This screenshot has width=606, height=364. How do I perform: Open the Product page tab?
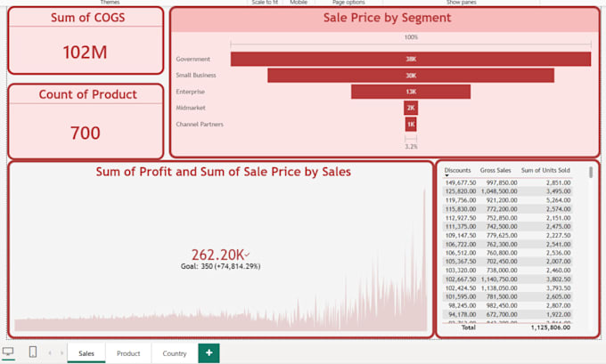pos(128,353)
